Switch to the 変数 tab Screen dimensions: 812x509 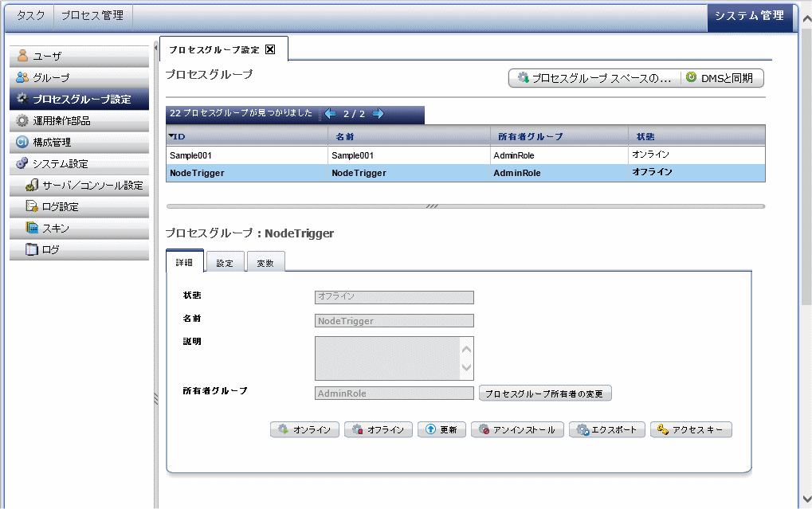265,263
